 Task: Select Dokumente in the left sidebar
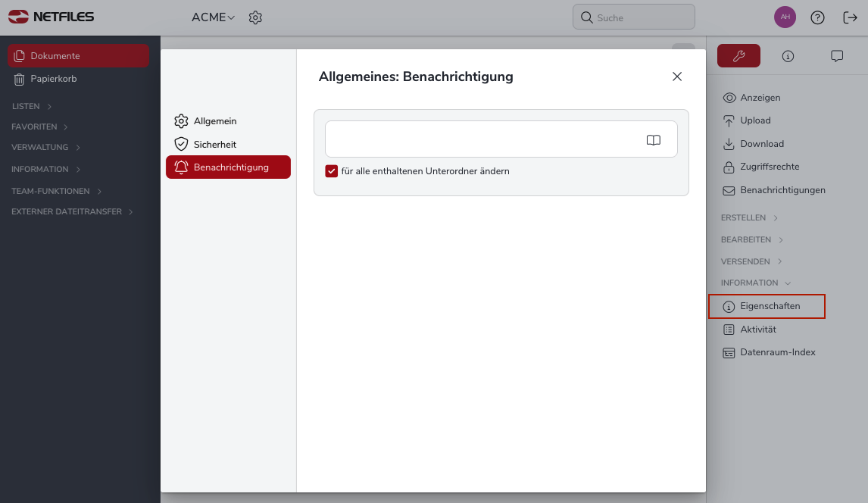click(x=78, y=56)
